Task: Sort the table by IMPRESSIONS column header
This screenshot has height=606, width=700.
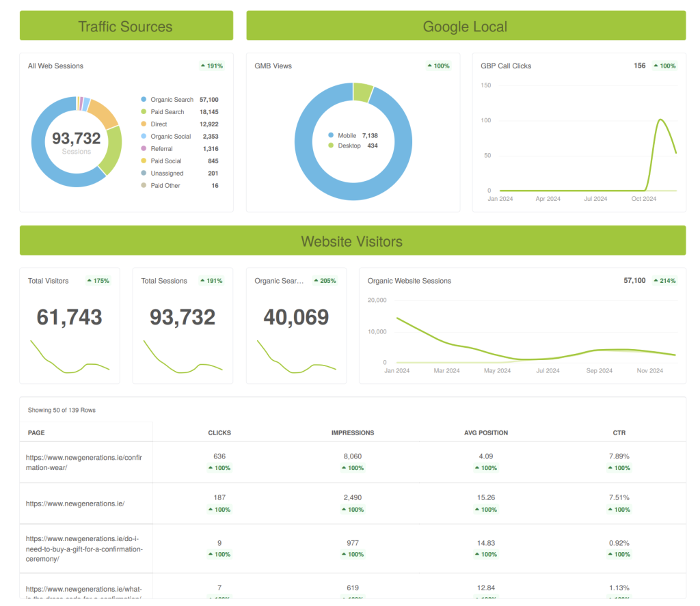Action: (353, 433)
